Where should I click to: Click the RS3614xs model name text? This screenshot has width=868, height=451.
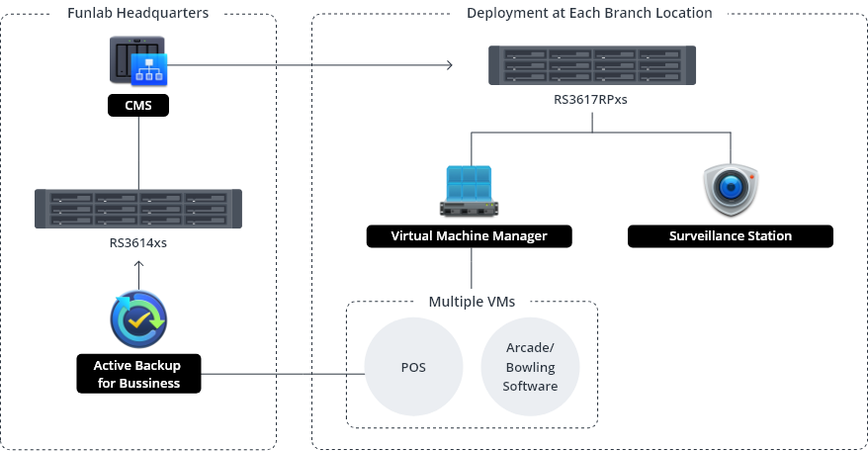click(138, 241)
